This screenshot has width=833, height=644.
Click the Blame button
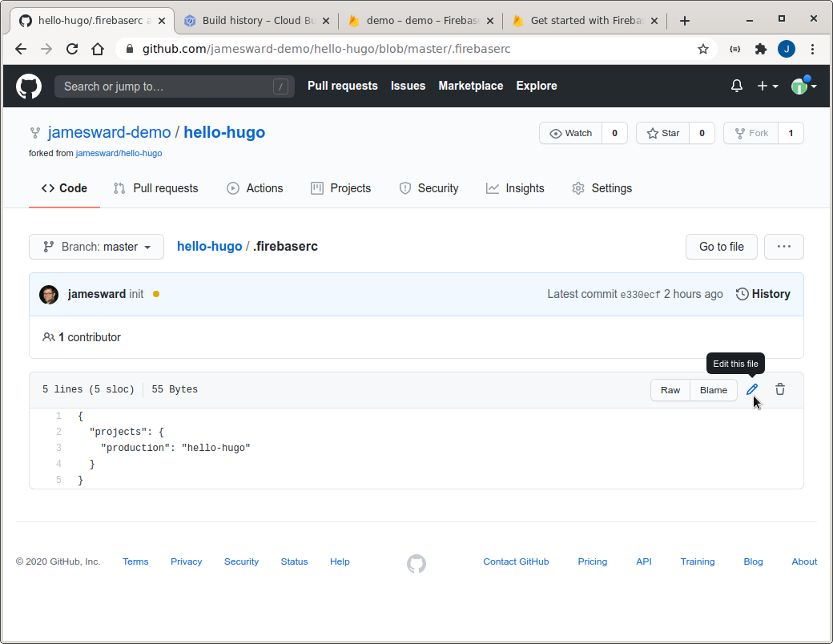click(x=713, y=390)
